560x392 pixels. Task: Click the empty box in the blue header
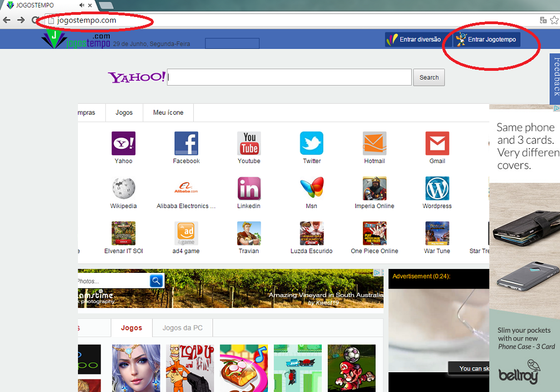point(232,43)
